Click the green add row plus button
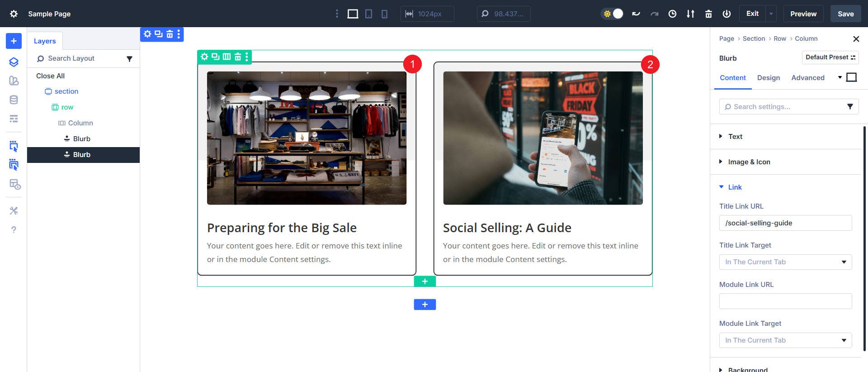The image size is (868, 372). coord(425,281)
